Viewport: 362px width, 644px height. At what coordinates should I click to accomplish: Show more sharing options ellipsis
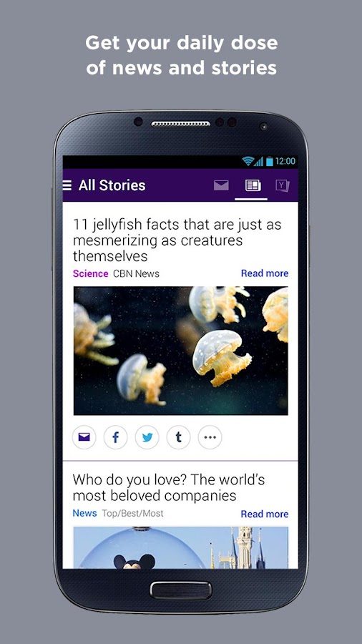click(210, 437)
